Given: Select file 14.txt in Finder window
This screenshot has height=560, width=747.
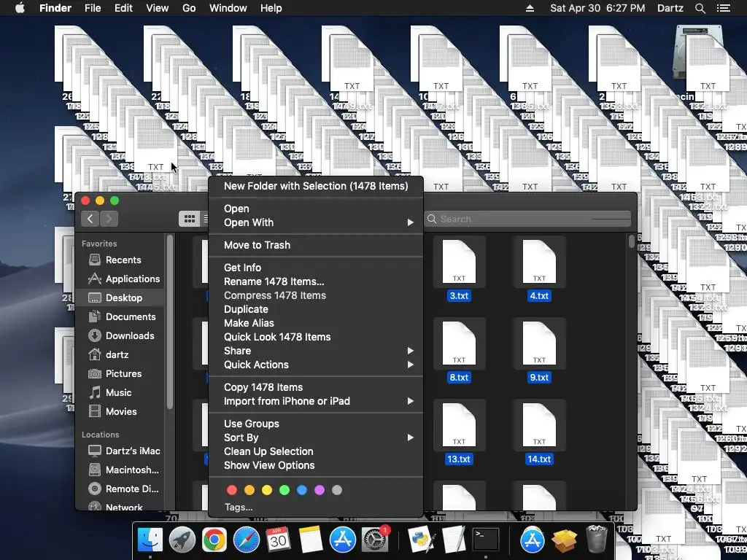Looking at the screenshot, I should [539, 433].
